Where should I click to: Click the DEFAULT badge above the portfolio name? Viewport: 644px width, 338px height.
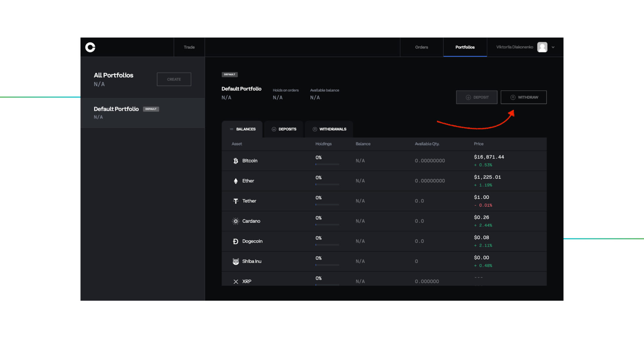(229, 74)
